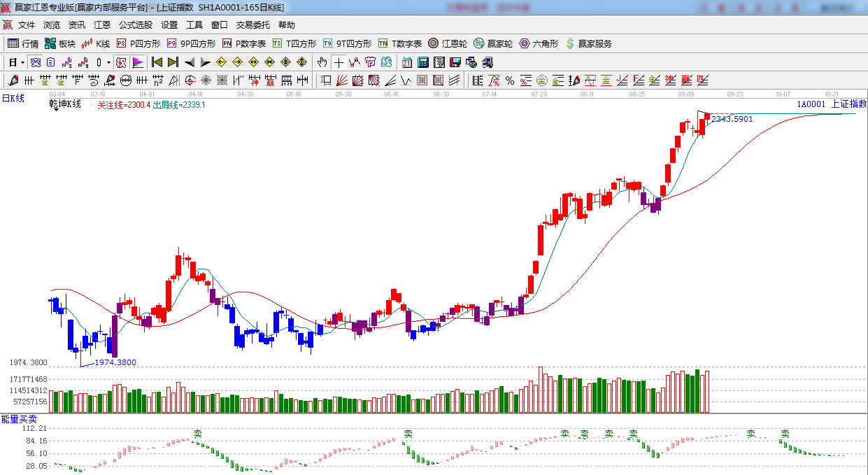Open the candlestick style dropdown arrow
Viewport: 868px width, 475px height.
point(109,62)
